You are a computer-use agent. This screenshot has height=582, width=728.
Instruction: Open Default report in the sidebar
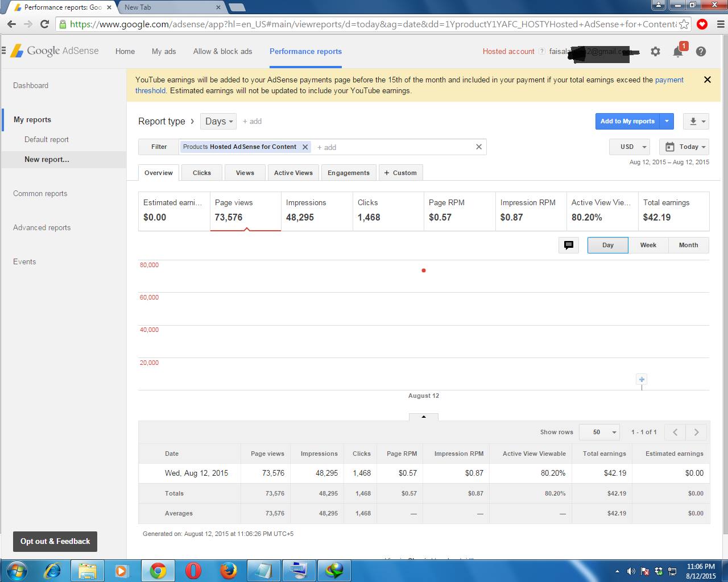click(x=47, y=139)
